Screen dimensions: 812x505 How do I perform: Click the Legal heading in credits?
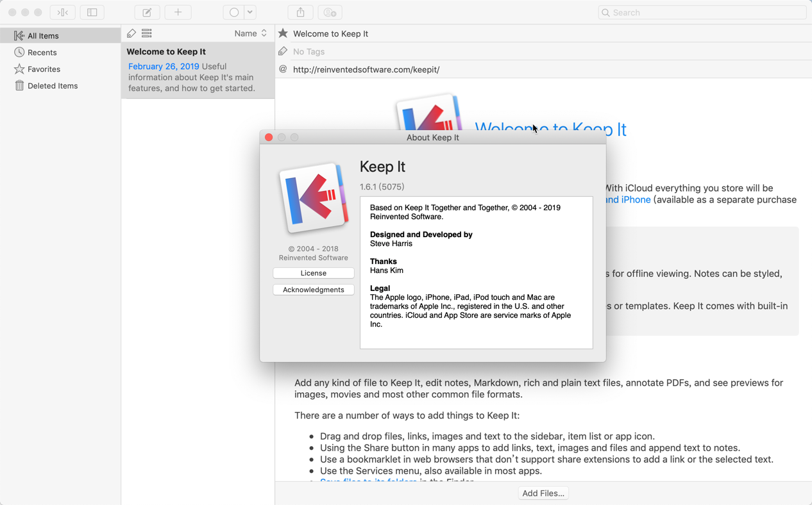click(x=380, y=288)
